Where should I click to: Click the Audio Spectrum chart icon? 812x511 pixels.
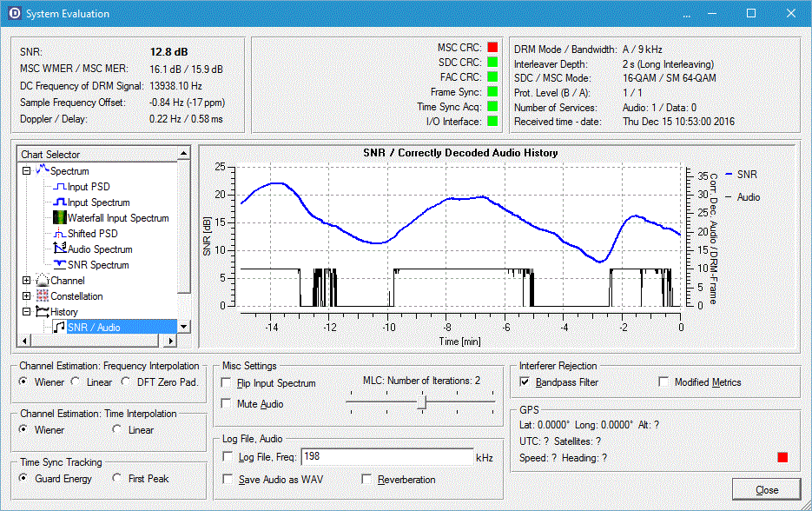pyautogui.click(x=60, y=249)
